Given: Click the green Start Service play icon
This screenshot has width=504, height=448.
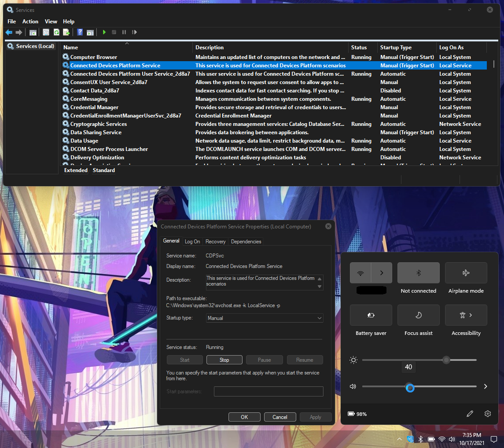Looking at the screenshot, I should 104,32.
